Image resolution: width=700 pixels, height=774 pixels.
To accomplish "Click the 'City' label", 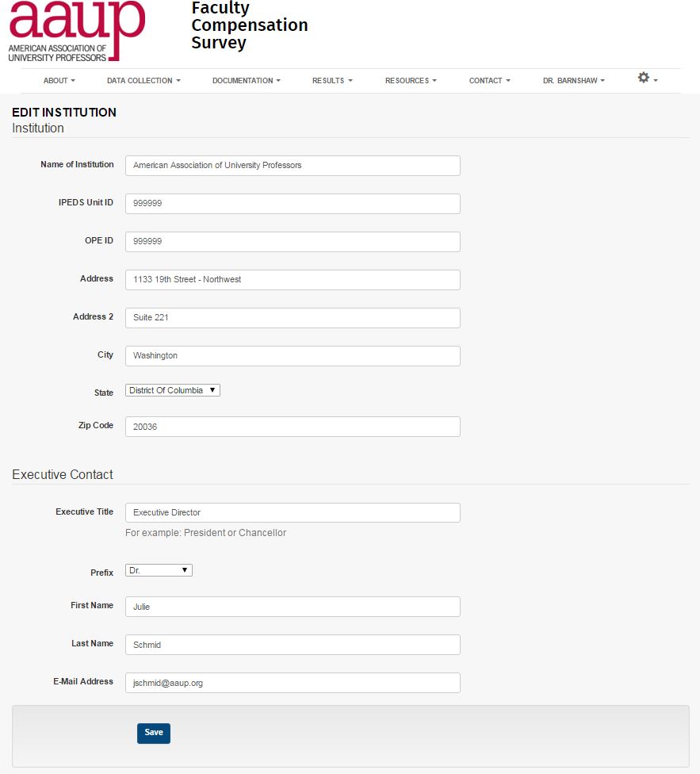I will [x=105, y=355].
